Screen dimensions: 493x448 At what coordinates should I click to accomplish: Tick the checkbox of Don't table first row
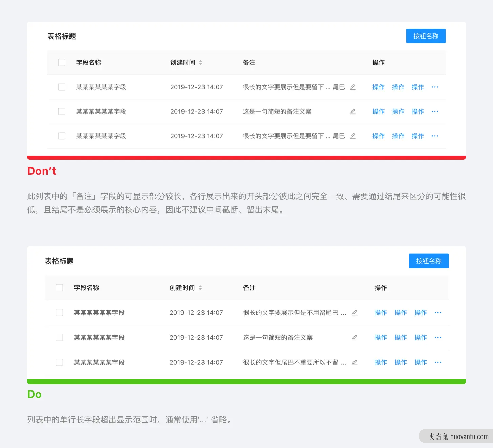(62, 87)
